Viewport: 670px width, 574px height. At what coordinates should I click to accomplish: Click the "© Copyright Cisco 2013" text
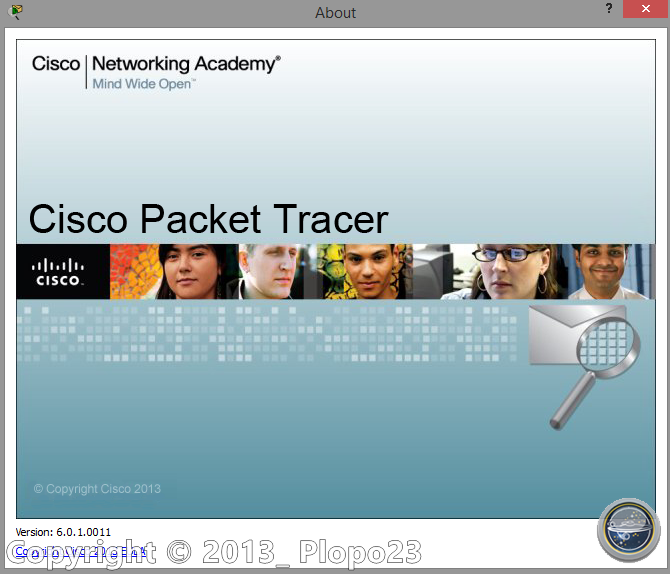pyautogui.click(x=97, y=489)
